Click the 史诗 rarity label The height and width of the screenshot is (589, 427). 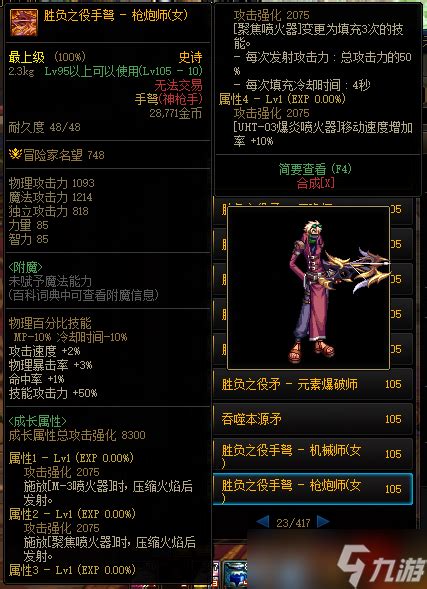coord(190,57)
